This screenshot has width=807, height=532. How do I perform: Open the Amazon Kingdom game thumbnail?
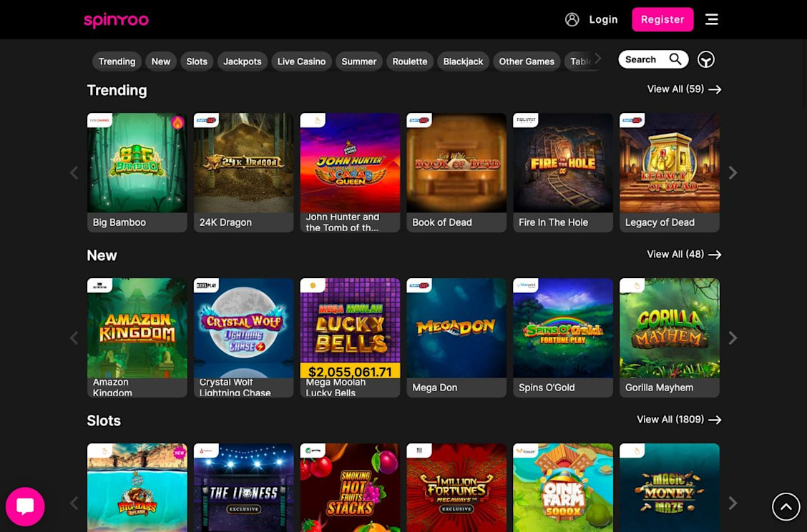(137, 327)
